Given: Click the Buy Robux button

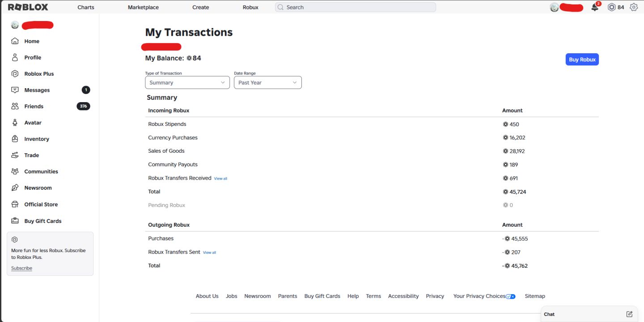Looking at the screenshot, I should (582, 60).
